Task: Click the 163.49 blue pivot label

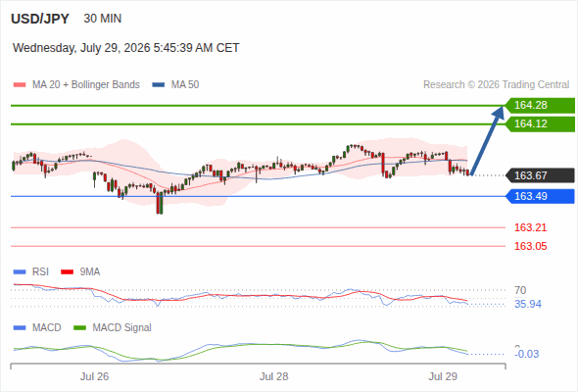Action: tap(540, 196)
